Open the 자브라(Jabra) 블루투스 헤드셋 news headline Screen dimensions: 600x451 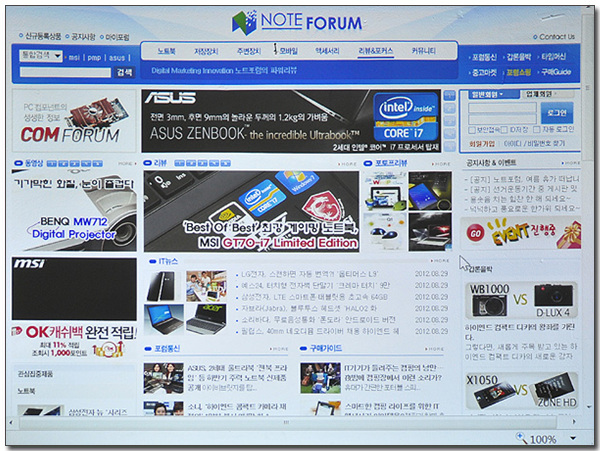point(308,308)
